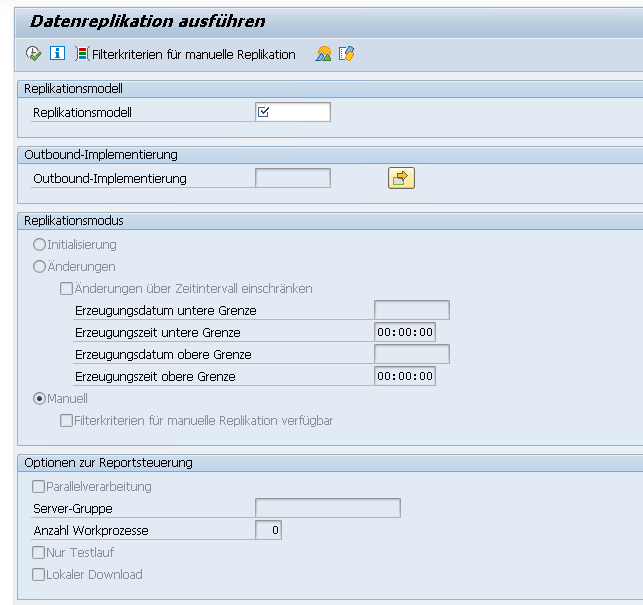The height and width of the screenshot is (605, 643).
Task: Select the Manuell radio button
Action: (x=40, y=398)
